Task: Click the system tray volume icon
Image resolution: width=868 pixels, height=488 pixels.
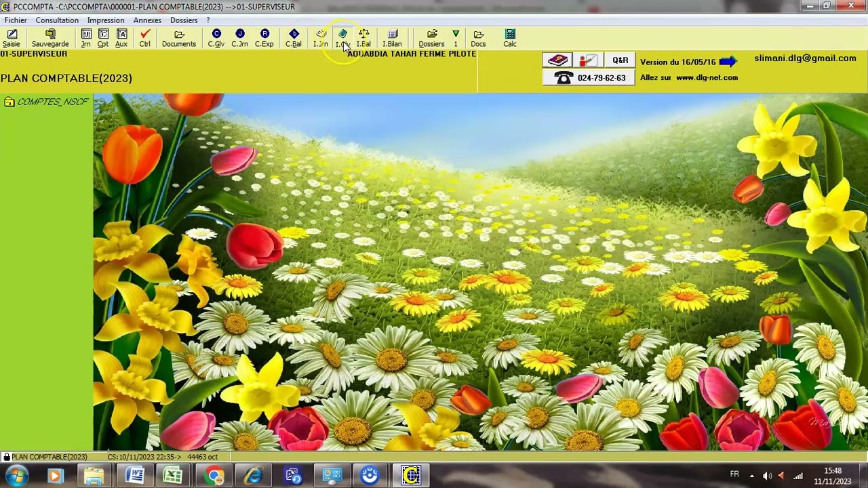Action: [x=767, y=476]
